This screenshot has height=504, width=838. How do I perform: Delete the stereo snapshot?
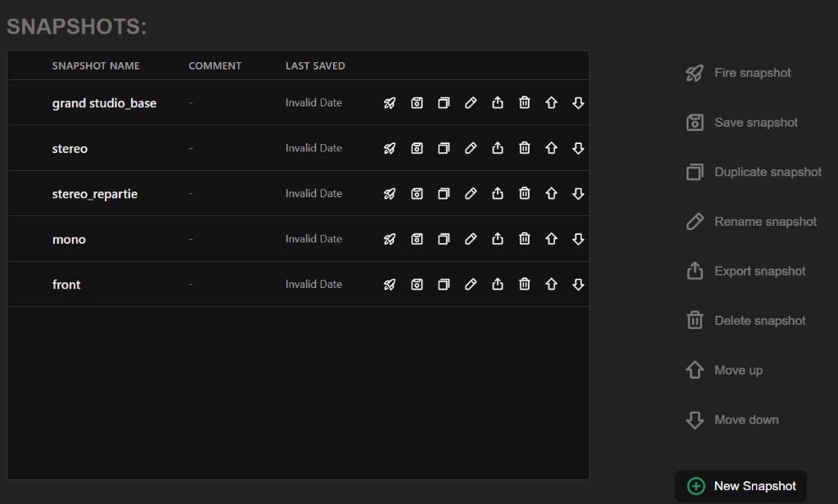(x=525, y=148)
